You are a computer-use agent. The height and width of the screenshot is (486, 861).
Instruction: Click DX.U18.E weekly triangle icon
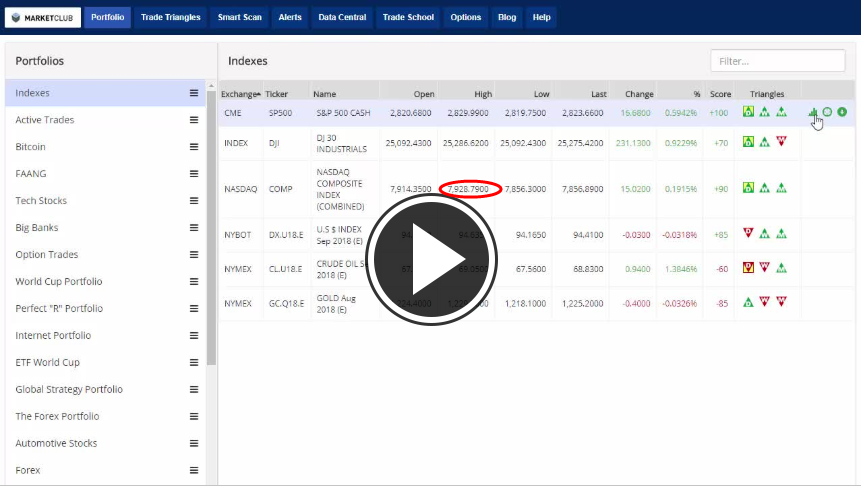(764, 233)
